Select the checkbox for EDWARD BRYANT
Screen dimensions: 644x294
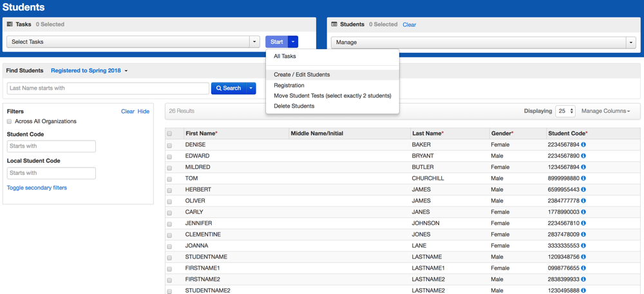coord(170,157)
